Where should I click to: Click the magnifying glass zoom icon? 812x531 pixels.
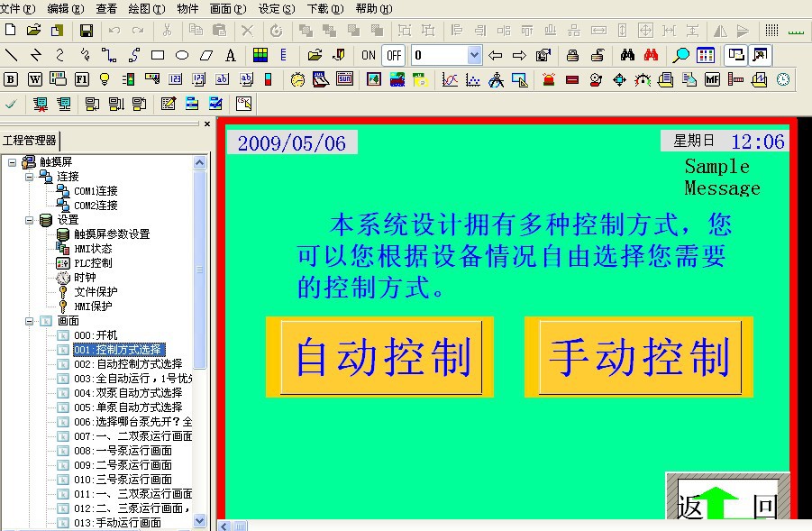(681, 55)
